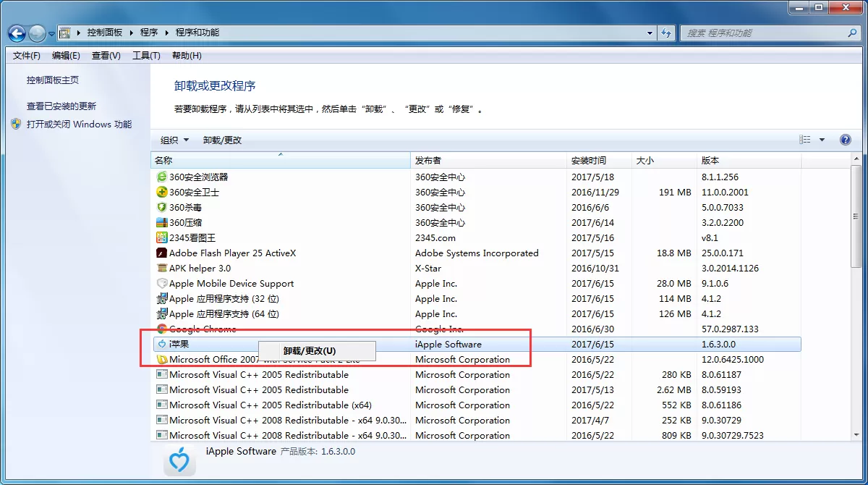Open the 查看(V) menu
Screen dimensions: 868x485
pos(106,56)
